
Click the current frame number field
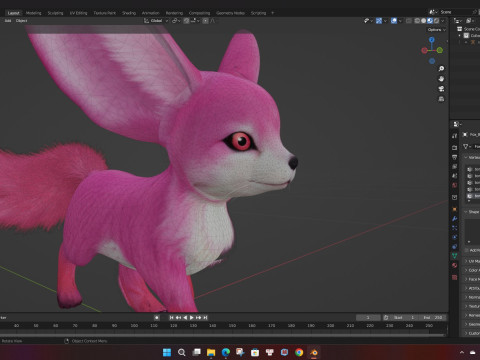click(x=368, y=318)
